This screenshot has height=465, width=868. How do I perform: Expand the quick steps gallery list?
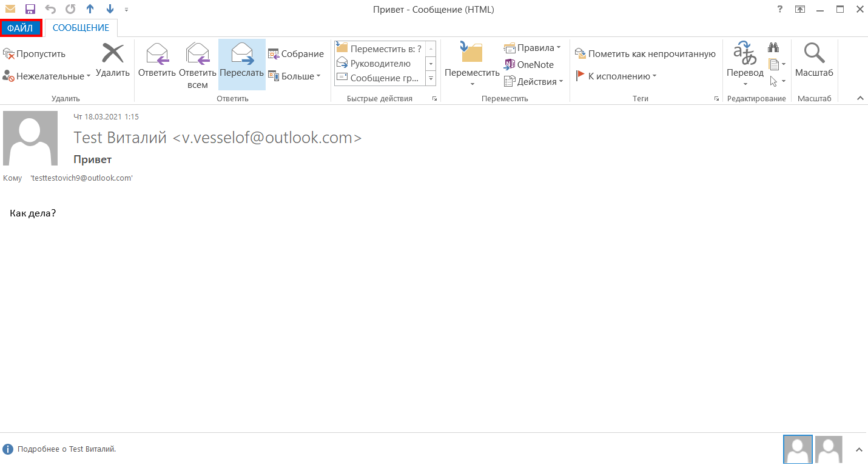431,78
